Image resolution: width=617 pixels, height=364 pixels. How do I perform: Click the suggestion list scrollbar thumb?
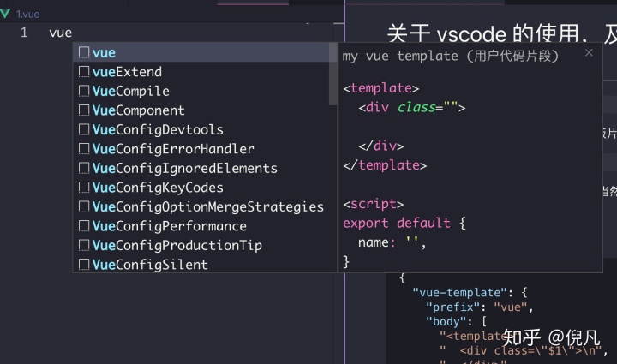click(332, 74)
